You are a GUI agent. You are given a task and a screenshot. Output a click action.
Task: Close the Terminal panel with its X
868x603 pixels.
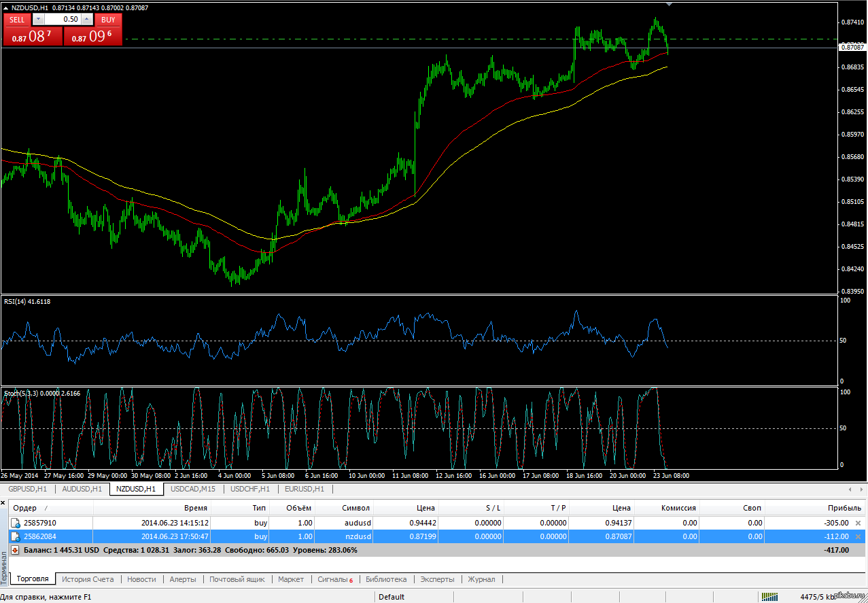click(x=4, y=502)
